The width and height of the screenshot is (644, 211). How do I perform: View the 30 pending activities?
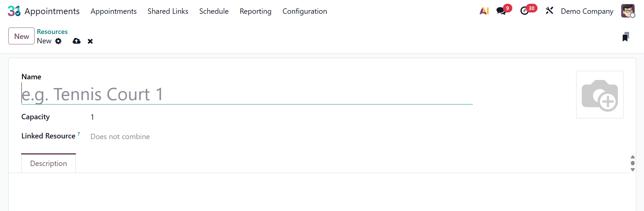coord(525,11)
